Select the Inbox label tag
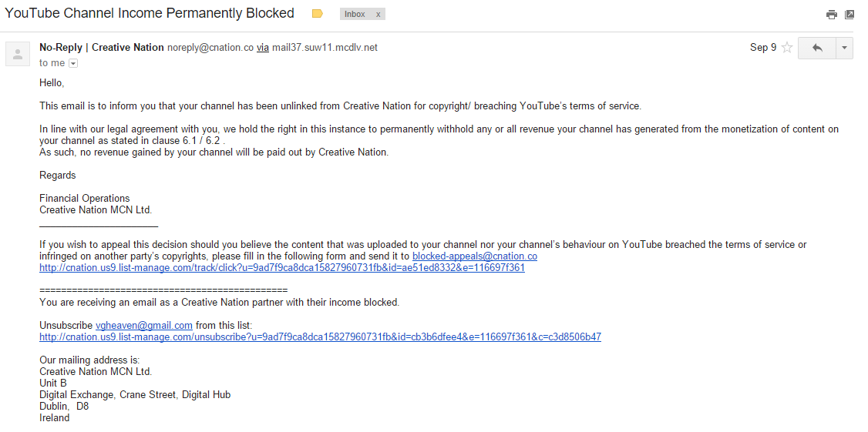Screen dimensions: 868x432 355,15
